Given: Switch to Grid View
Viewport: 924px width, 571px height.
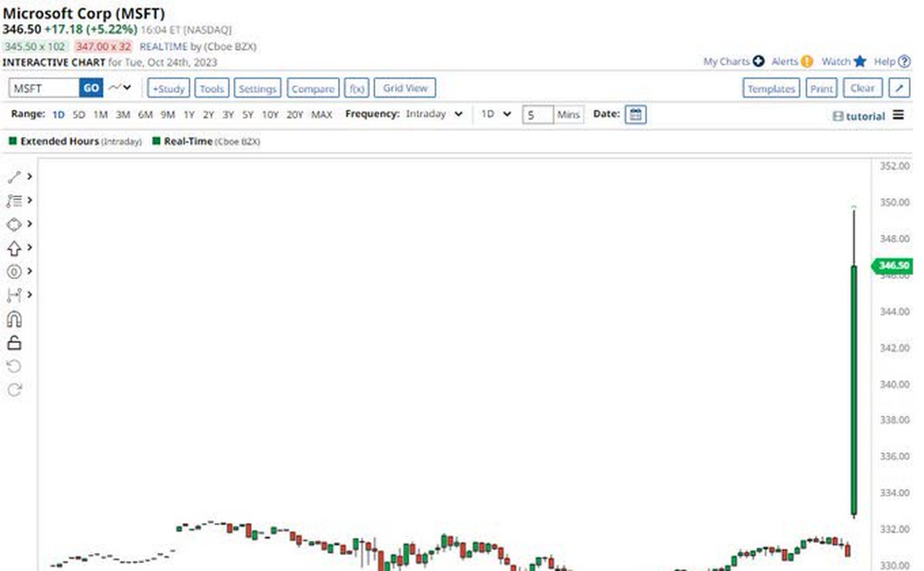Looking at the screenshot, I should [405, 88].
